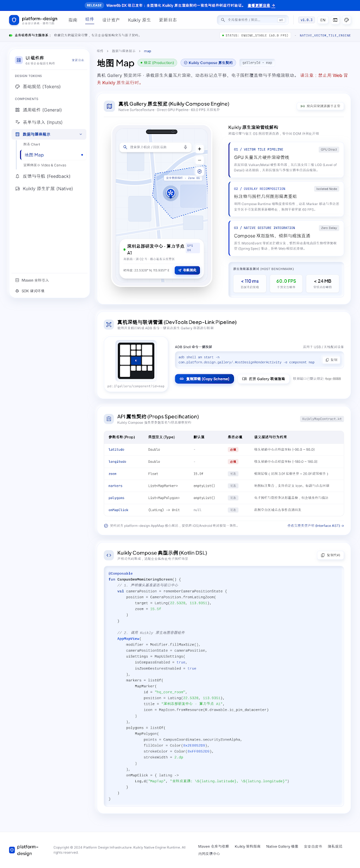Open the Kuikly 原生 nav tab
This screenshot has width=360, height=868.
(x=140, y=20)
